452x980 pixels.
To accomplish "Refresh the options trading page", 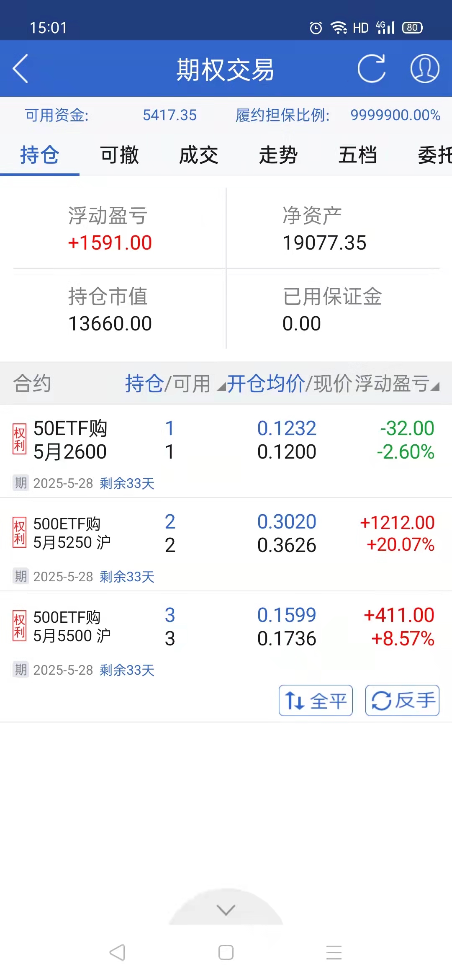I will point(371,69).
